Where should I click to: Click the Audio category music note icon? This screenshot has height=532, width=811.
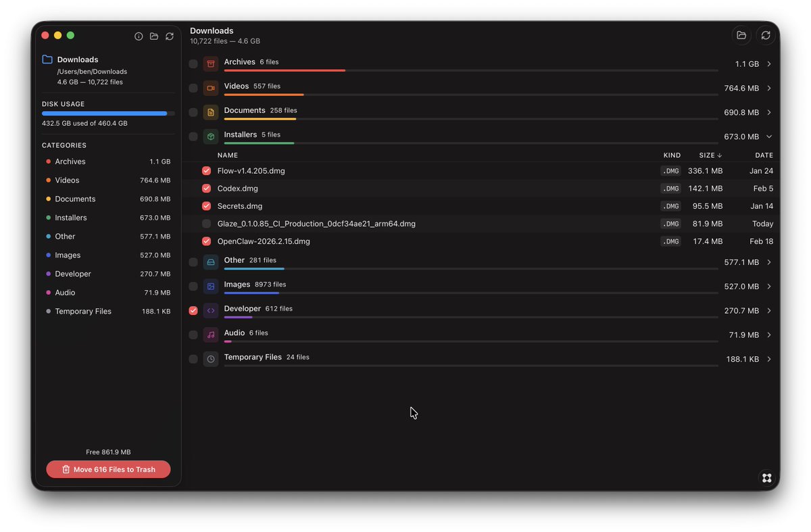pos(211,335)
